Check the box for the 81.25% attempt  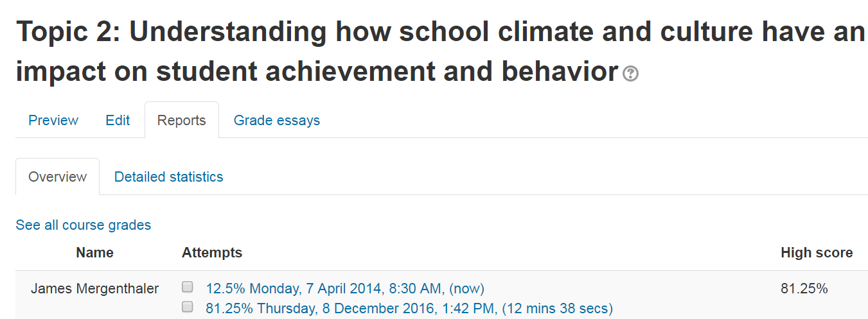coord(188,307)
